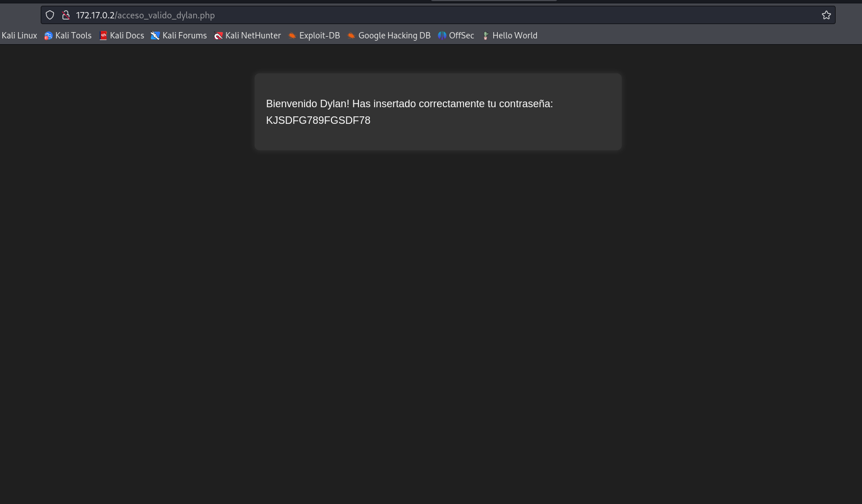Toggle enhanced tracking protection shield
Screen dimensions: 862x504
coord(50,15)
